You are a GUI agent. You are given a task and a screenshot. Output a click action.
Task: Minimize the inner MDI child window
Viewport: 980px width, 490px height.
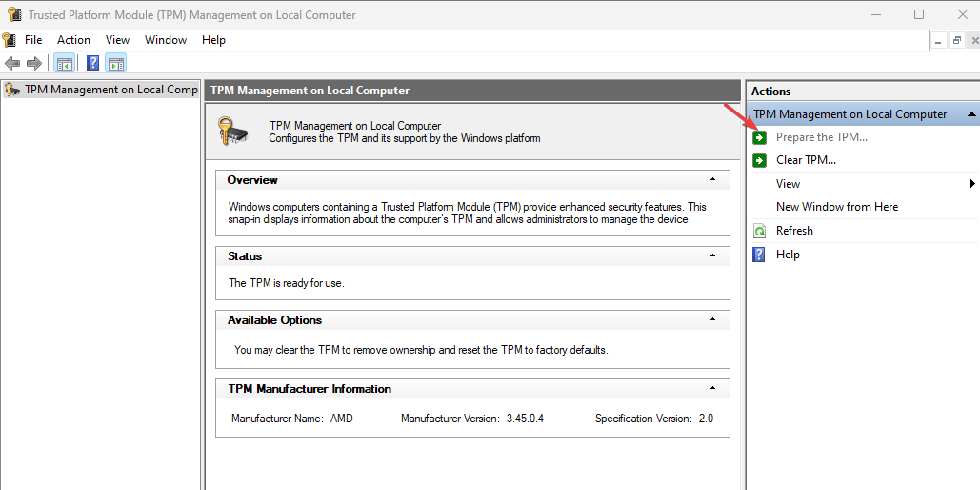point(937,41)
